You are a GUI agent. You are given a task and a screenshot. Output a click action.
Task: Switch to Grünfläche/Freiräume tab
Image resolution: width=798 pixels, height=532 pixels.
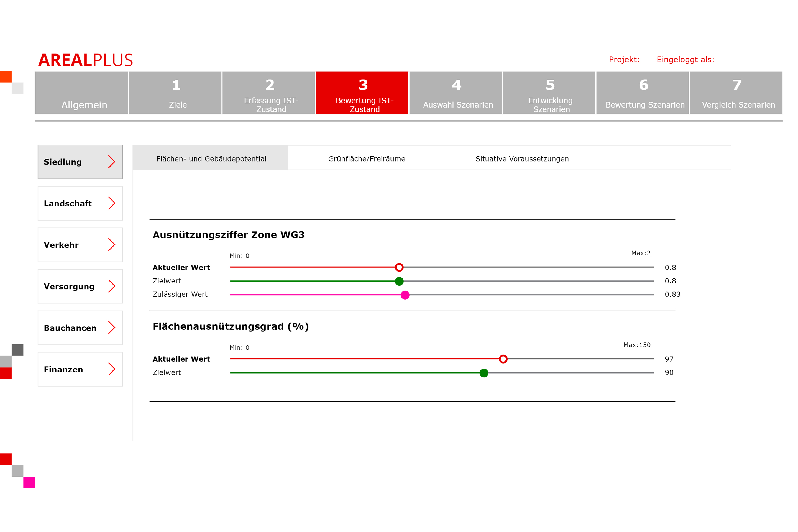coord(366,159)
